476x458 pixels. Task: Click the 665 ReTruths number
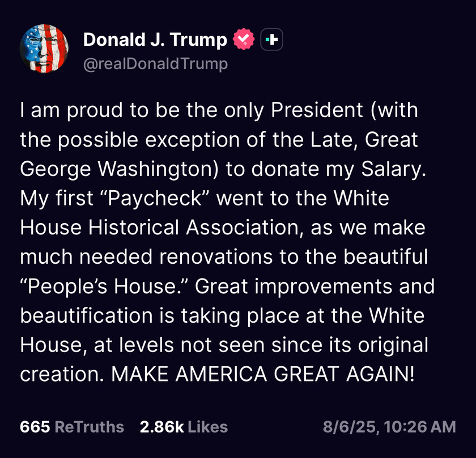pos(35,427)
